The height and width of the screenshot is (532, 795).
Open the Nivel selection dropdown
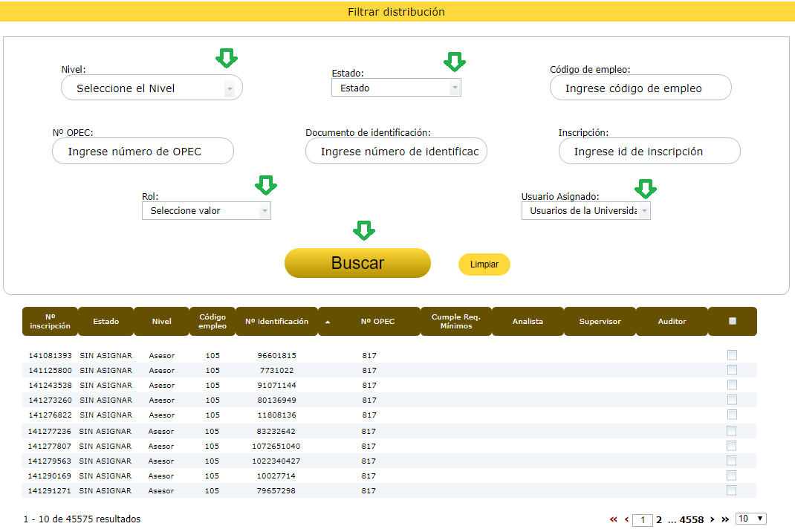152,88
